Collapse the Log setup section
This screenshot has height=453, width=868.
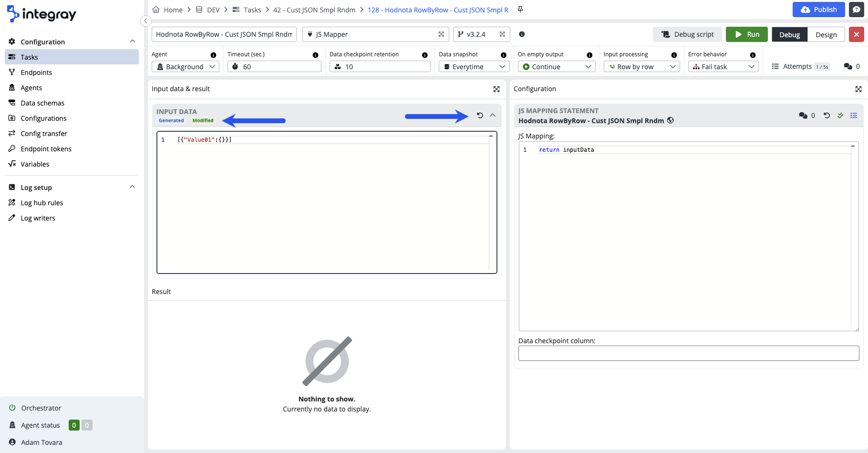click(x=132, y=187)
